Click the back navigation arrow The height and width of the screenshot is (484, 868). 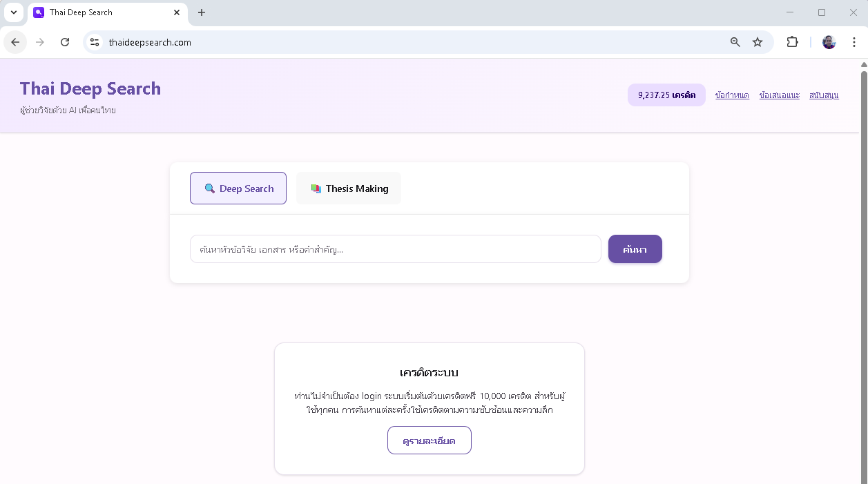[x=15, y=42]
